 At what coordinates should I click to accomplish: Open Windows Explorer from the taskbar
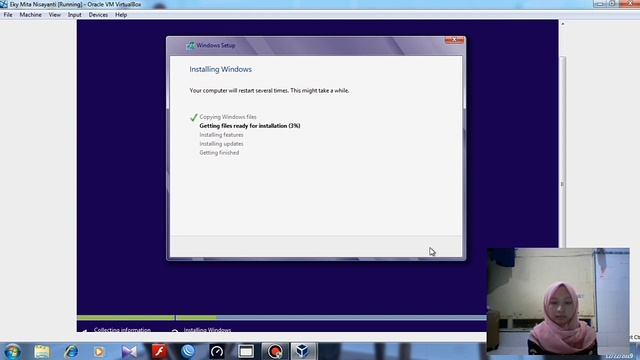pyautogui.click(x=42, y=351)
